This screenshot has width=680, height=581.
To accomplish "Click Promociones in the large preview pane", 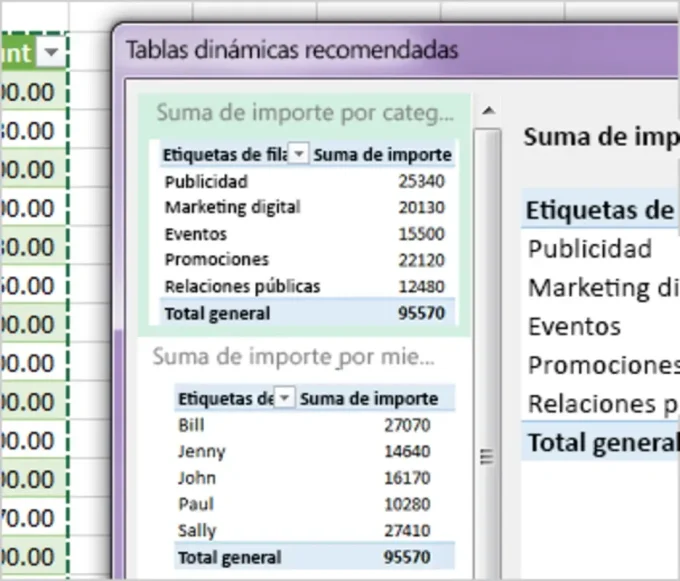I will (x=602, y=365).
